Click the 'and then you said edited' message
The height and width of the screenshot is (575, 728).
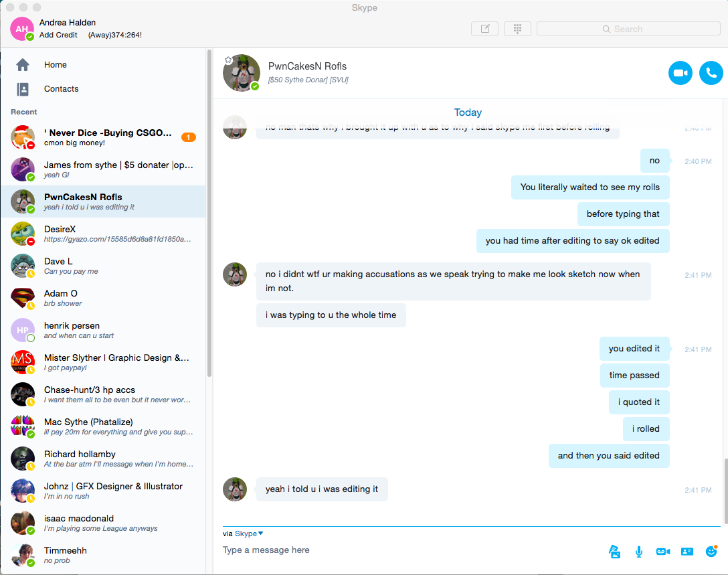pos(609,456)
